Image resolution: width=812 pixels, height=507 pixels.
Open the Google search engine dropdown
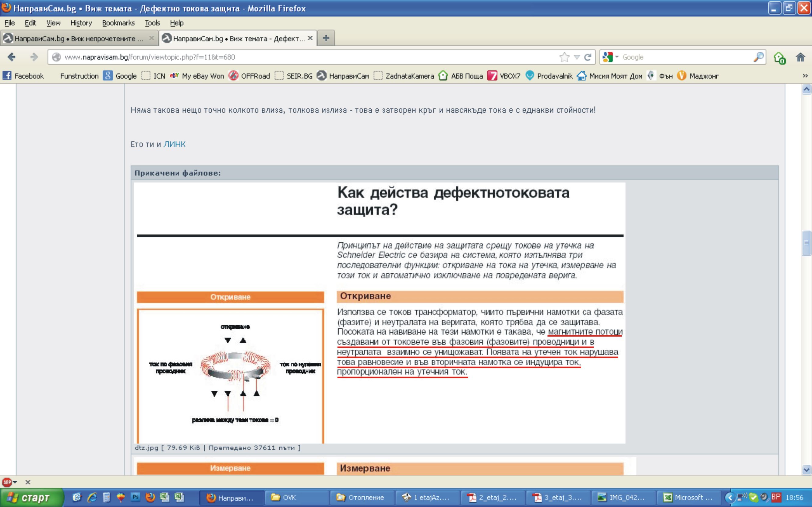point(610,57)
